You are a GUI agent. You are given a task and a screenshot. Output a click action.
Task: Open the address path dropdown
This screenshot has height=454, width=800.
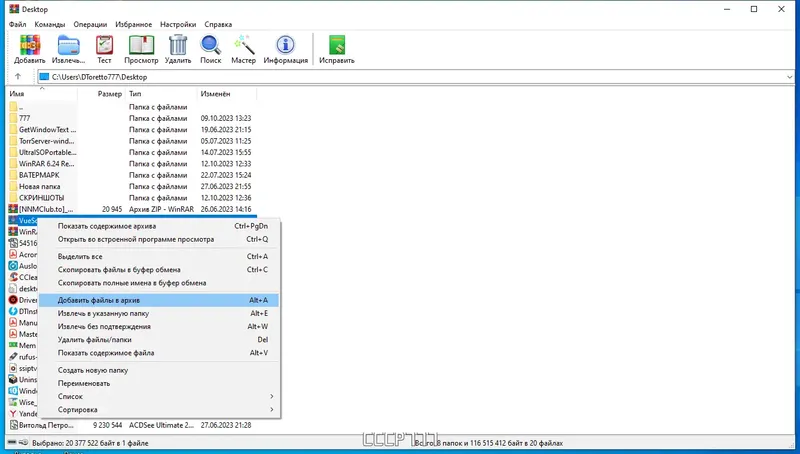[789, 77]
